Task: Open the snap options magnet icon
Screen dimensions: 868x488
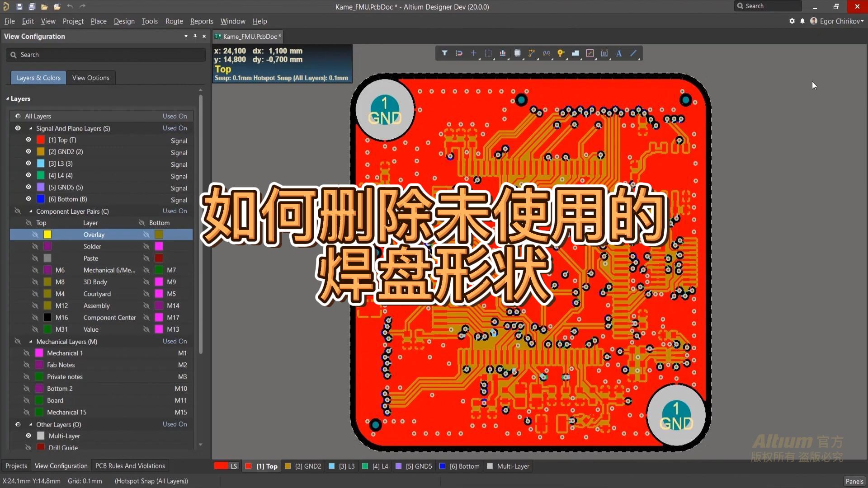Action: 459,53
